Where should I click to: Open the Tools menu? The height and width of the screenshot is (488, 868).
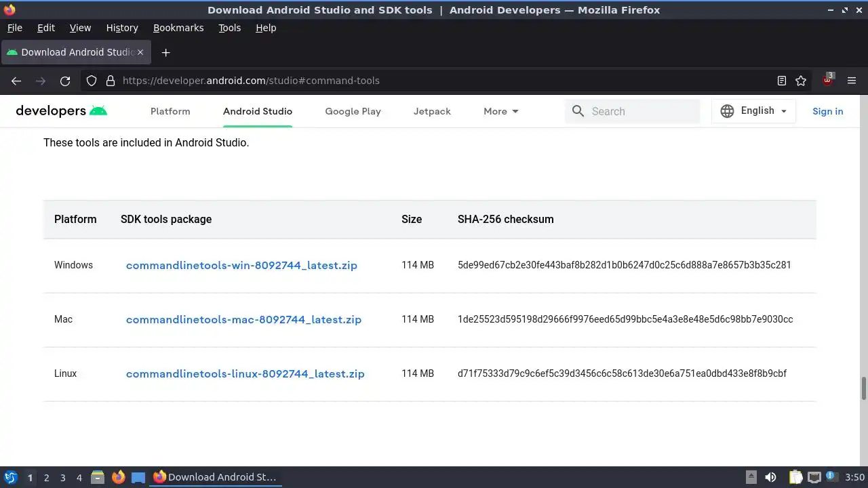point(229,28)
